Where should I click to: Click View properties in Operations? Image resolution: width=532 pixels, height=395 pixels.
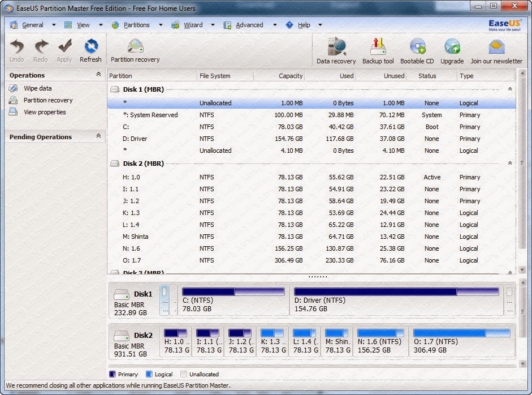coord(45,112)
